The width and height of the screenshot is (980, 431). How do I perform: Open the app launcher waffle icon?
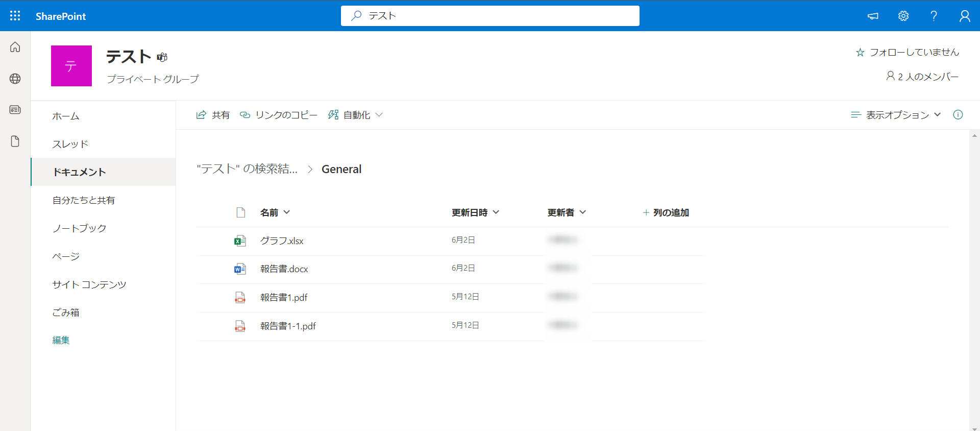point(15,16)
